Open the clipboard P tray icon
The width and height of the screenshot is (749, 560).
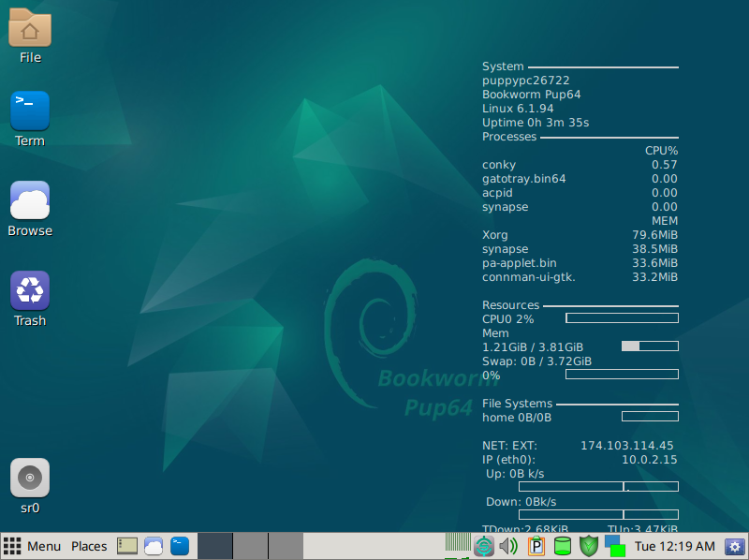[536, 546]
